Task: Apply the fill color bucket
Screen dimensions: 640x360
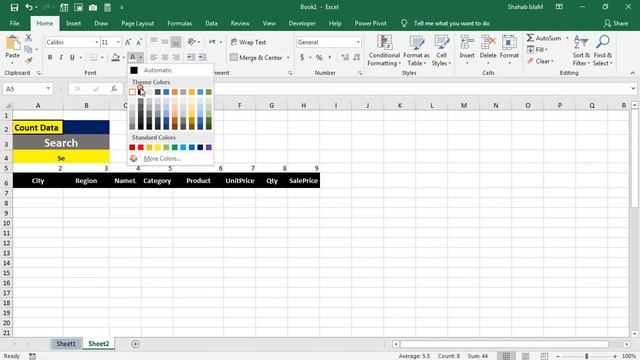Action: (x=116, y=58)
